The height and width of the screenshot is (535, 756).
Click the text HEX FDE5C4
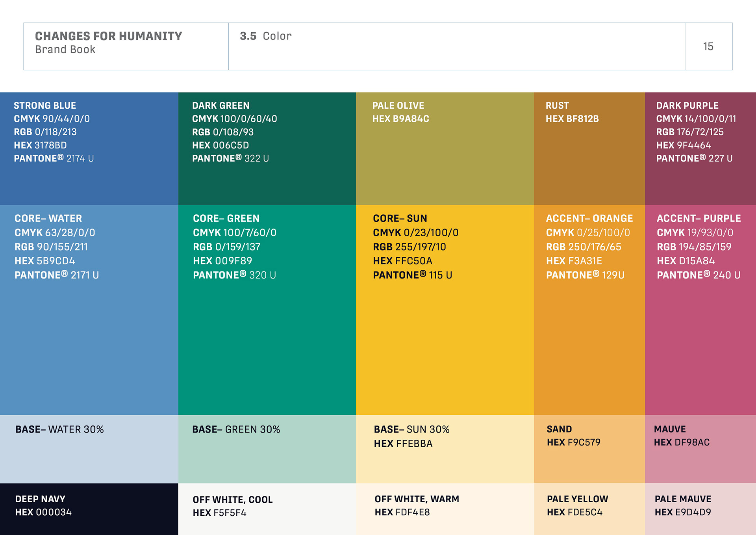[x=574, y=513]
